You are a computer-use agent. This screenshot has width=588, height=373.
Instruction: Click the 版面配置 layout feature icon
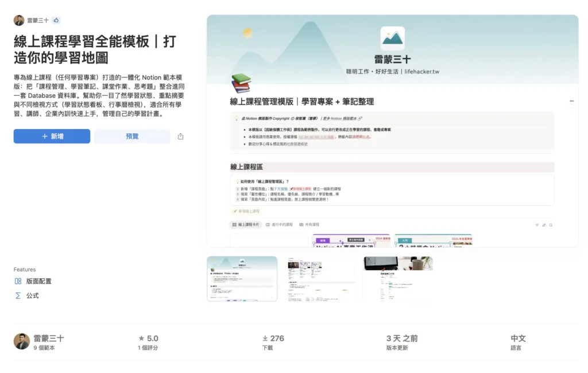(x=18, y=281)
